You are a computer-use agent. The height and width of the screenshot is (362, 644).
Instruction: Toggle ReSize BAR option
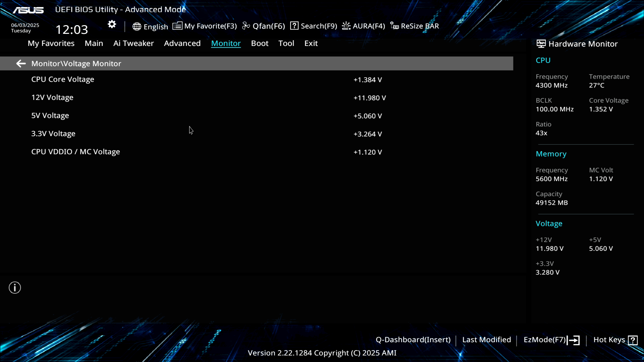coord(415,26)
